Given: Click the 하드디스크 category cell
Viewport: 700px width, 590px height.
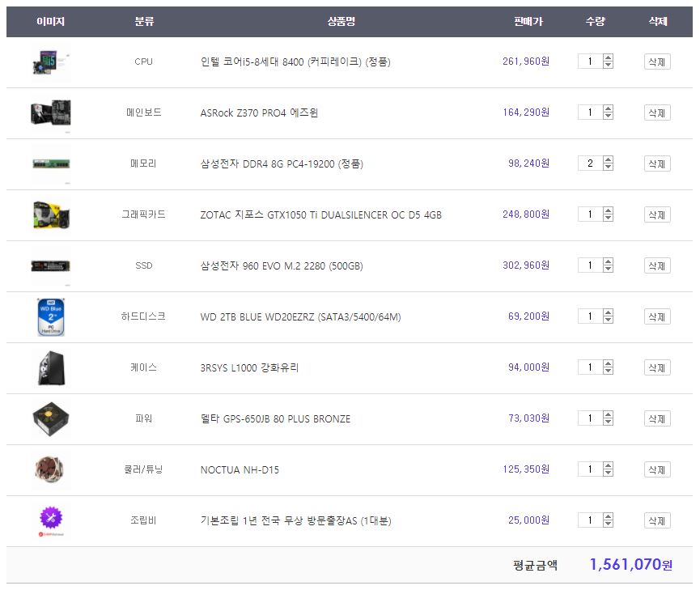Looking at the screenshot, I should 143,316.
